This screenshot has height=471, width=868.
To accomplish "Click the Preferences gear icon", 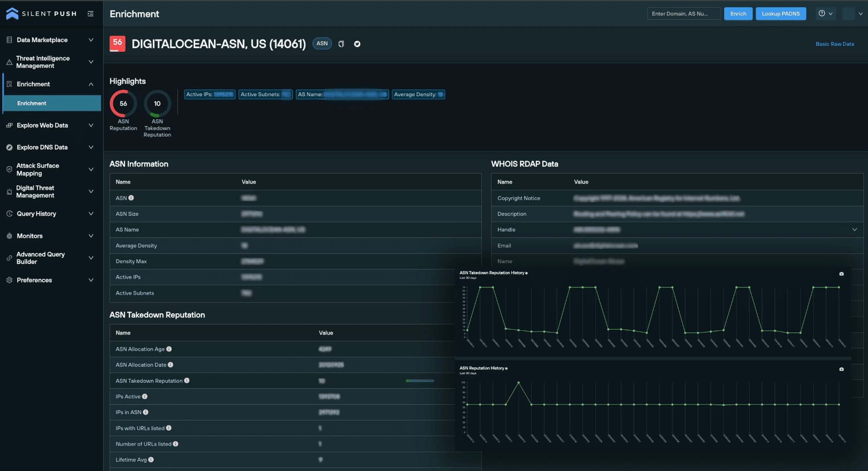I will pos(9,280).
